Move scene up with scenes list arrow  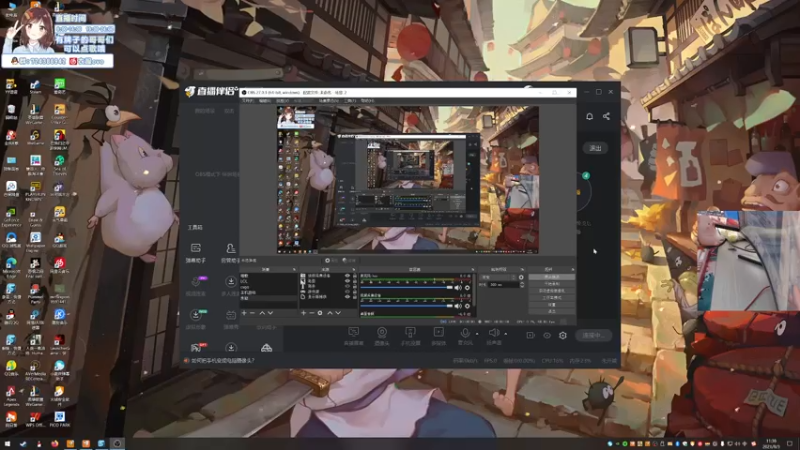click(262, 313)
